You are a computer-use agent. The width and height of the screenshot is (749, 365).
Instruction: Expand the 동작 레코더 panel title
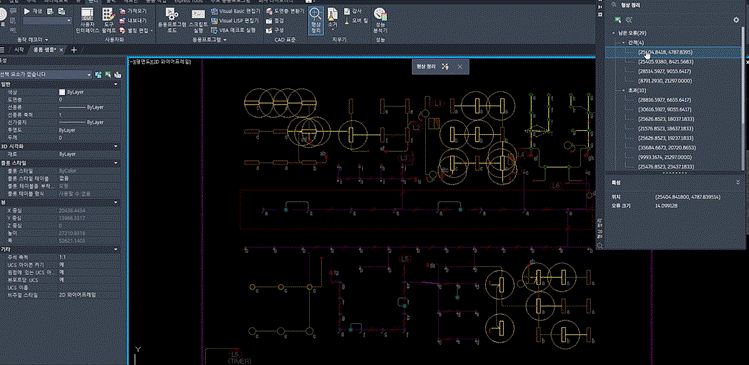tap(32, 40)
